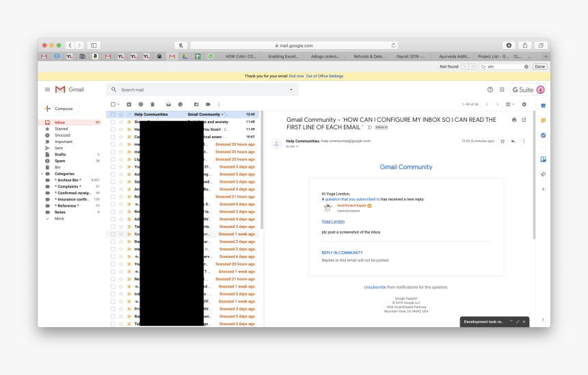Toggle the Safari sidebar
The height and width of the screenshot is (375, 588).
94,45
